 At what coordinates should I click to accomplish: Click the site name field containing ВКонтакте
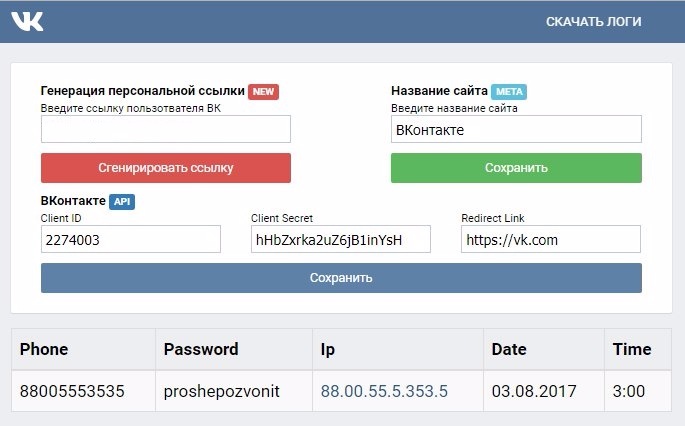point(516,129)
